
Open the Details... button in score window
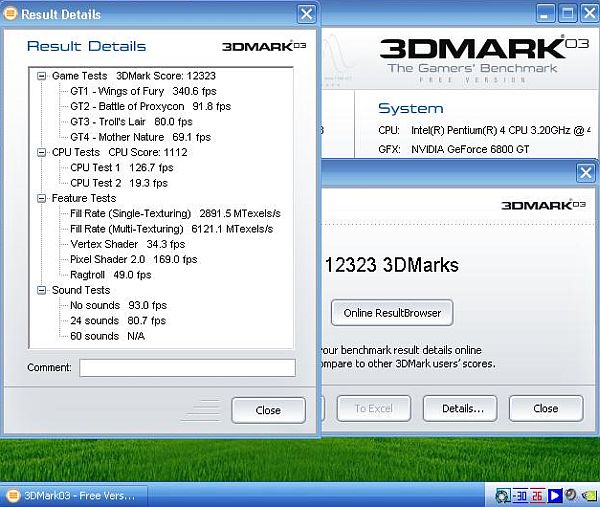pos(460,409)
